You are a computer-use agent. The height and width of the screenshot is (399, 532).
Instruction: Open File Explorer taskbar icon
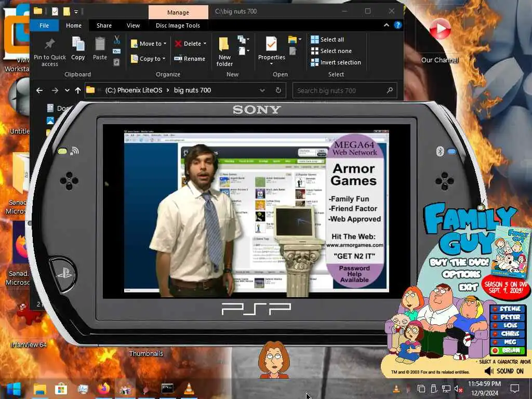(39, 389)
